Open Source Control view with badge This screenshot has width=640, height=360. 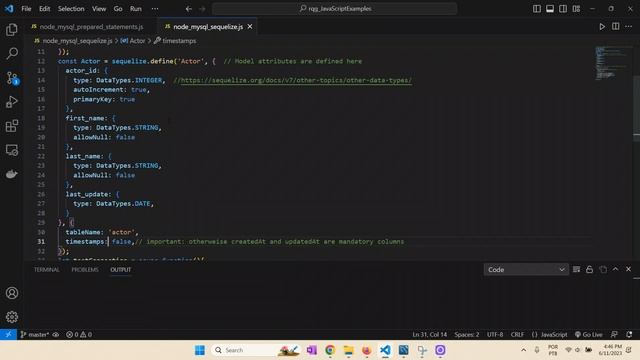12,78
